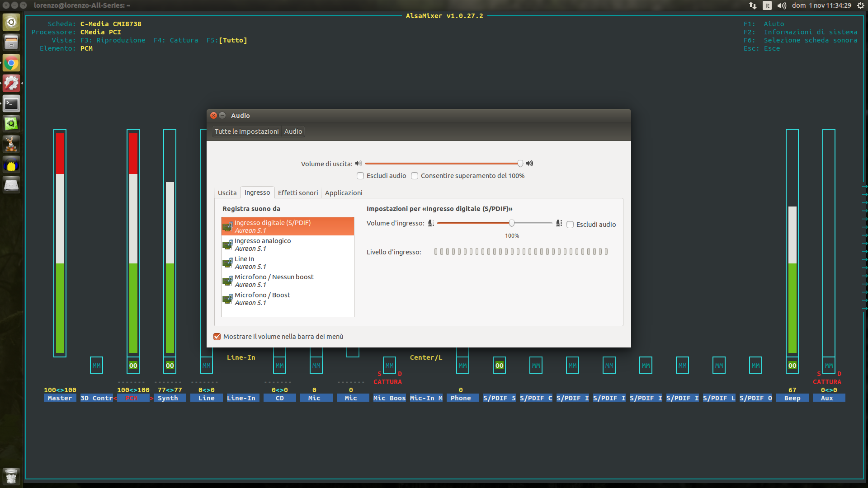
Task: Click the Tutte le impostazioni button
Action: [x=246, y=131]
